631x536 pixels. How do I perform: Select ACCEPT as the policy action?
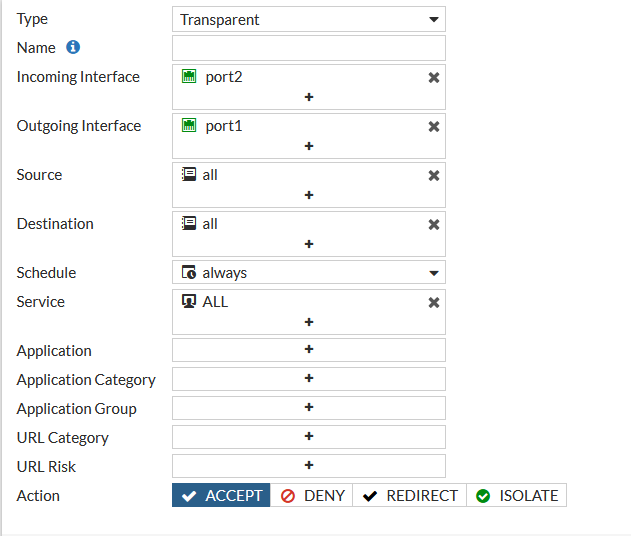click(x=221, y=496)
